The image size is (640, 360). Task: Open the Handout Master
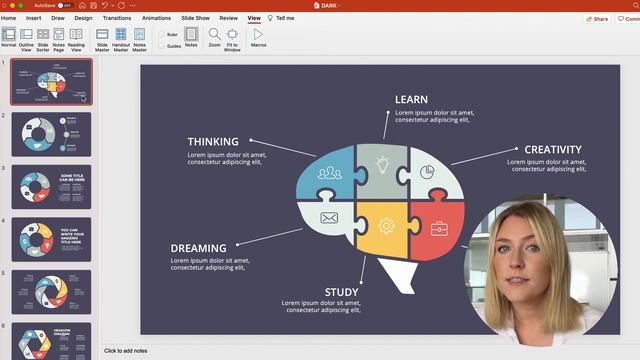tap(121, 39)
